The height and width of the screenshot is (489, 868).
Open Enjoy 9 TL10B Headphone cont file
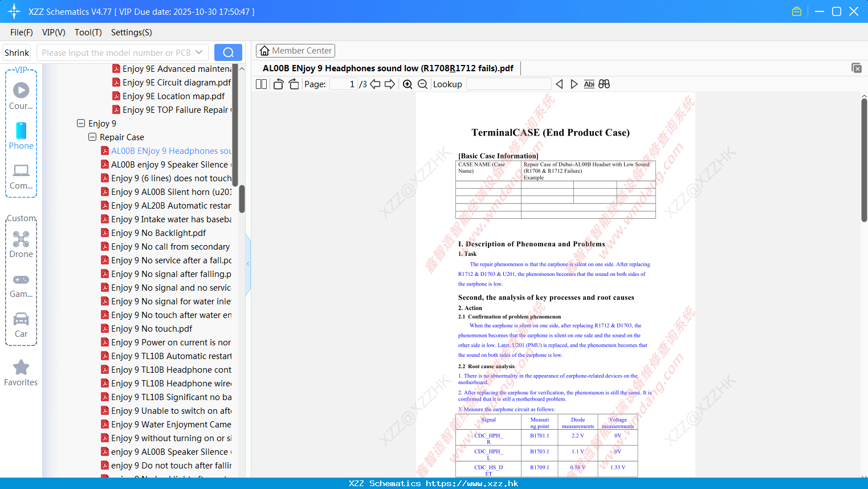point(166,369)
